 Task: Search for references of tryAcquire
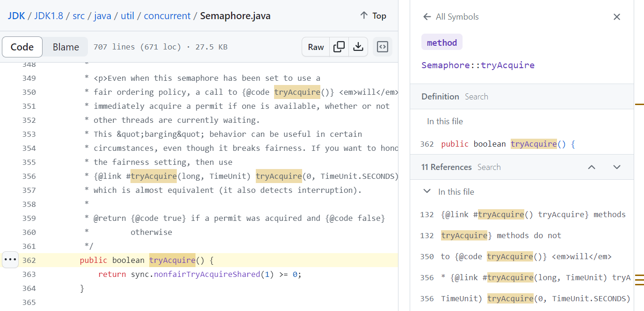(x=489, y=167)
